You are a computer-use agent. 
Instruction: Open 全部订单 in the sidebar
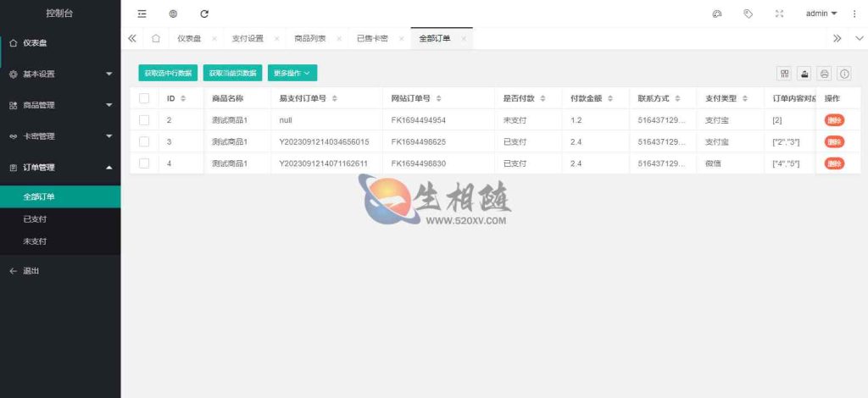60,196
